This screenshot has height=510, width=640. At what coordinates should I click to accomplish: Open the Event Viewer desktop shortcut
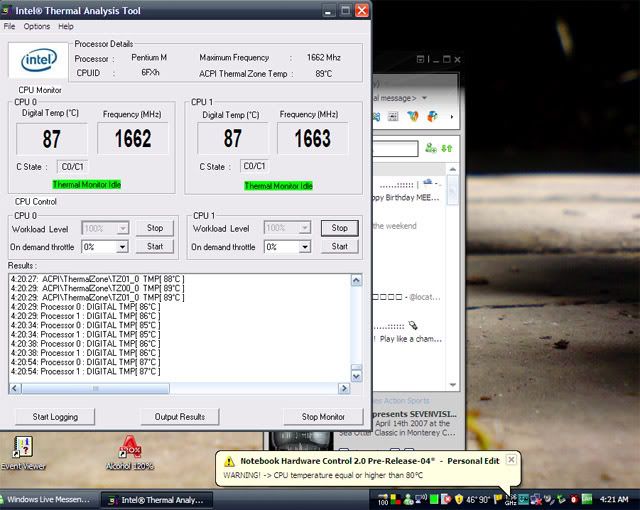pyautogui.click(x=23, y=453)
